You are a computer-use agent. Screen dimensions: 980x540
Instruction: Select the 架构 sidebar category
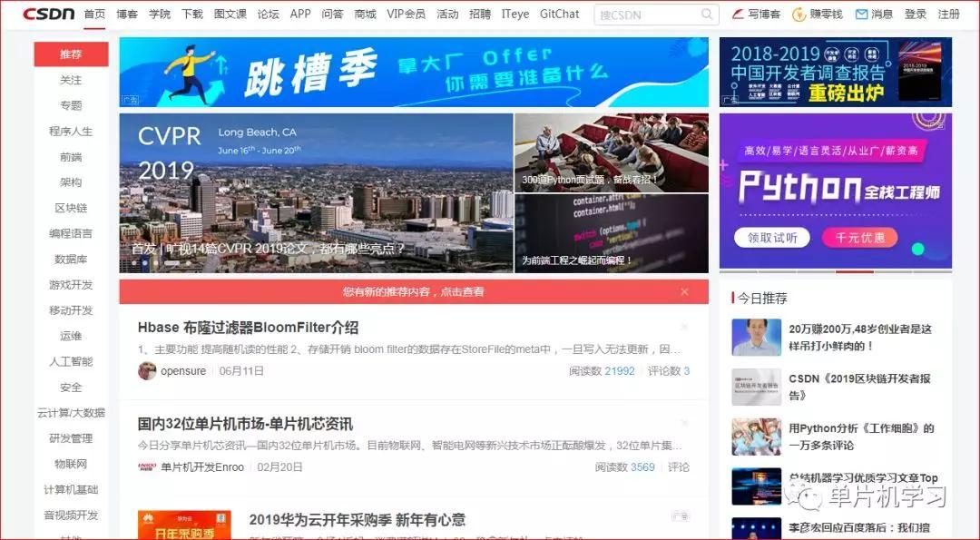[72, 182]
